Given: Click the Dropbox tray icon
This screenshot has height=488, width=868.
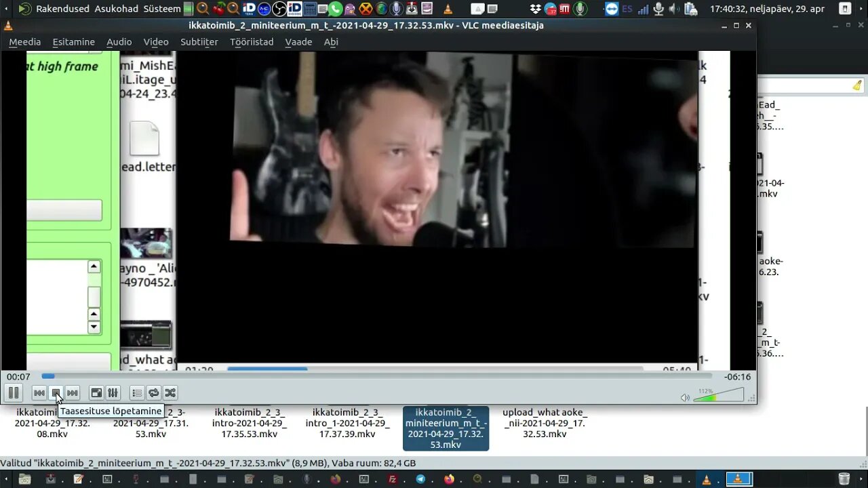Looking at the screenshot, I should click(536, 9).
